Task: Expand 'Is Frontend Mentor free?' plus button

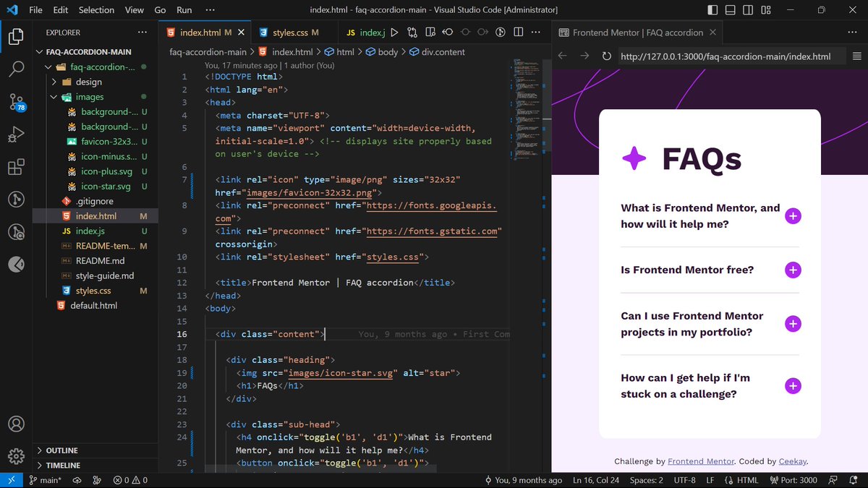Action: (x=793, y=270)
